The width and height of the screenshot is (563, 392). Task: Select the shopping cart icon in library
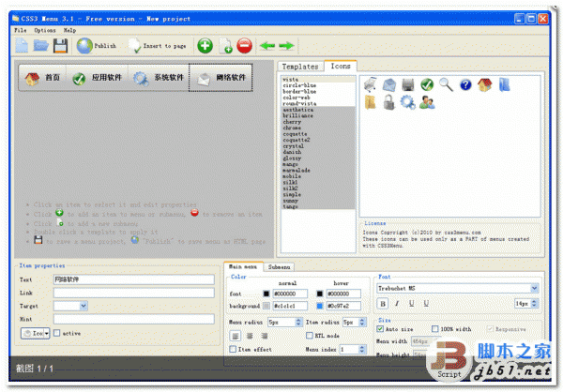(x=371, y=84)
